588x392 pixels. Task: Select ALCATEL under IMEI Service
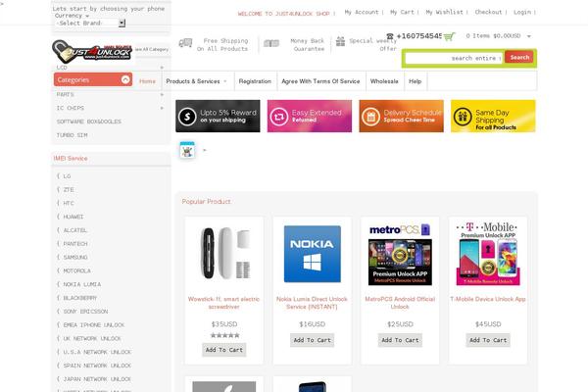pyautogui.click(x=75, y=230)
